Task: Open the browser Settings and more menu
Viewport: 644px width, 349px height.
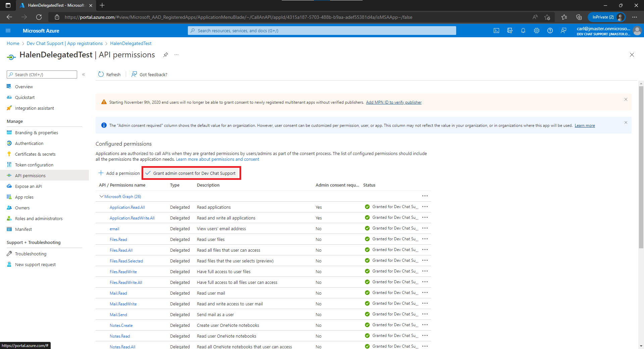Action: tap(635, 17)
